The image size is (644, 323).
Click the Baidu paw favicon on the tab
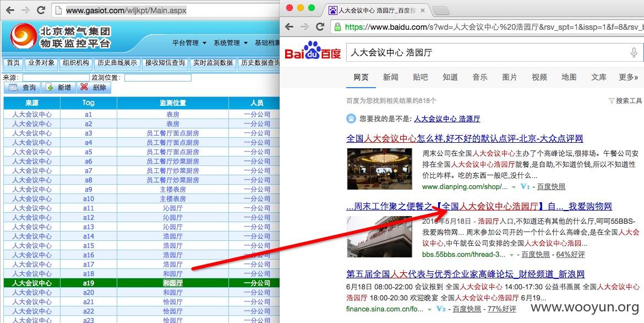point(333,10)
